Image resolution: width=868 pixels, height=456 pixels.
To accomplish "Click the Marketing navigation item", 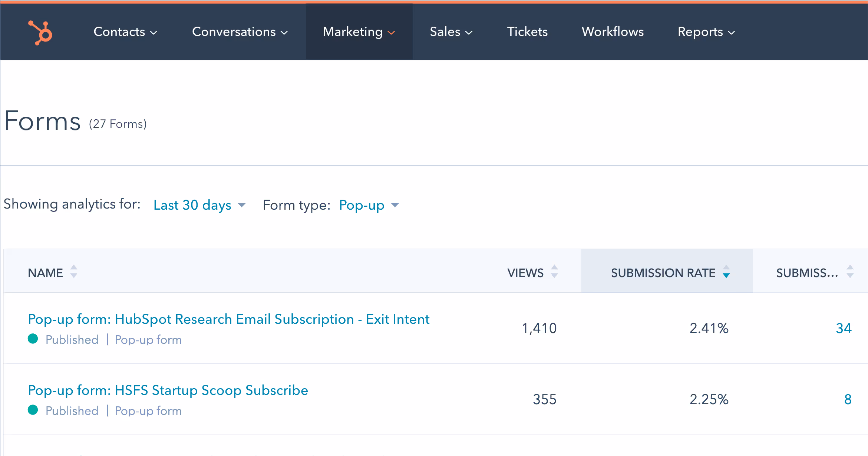I will (353, 32).
